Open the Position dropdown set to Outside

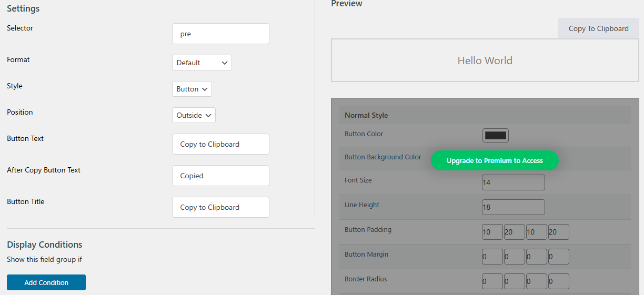(194, 115)
